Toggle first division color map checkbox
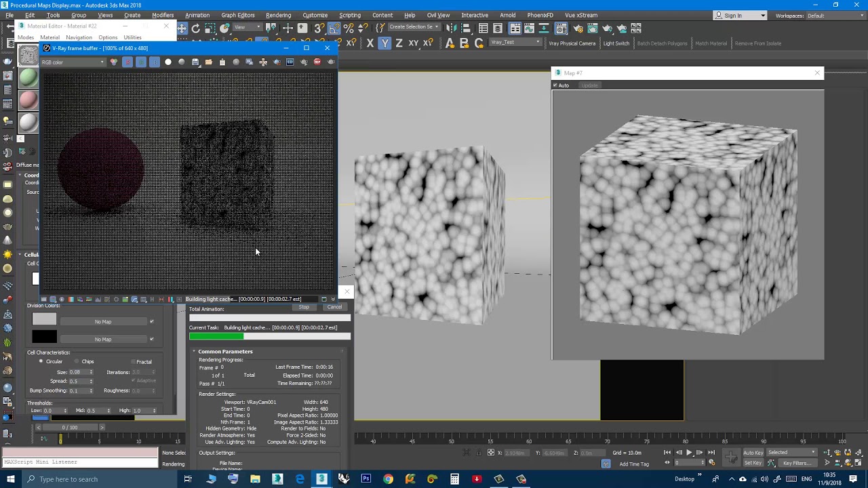The height and width of the screenshot is (488, 868). pyautogui.click(x=151, y=321)
